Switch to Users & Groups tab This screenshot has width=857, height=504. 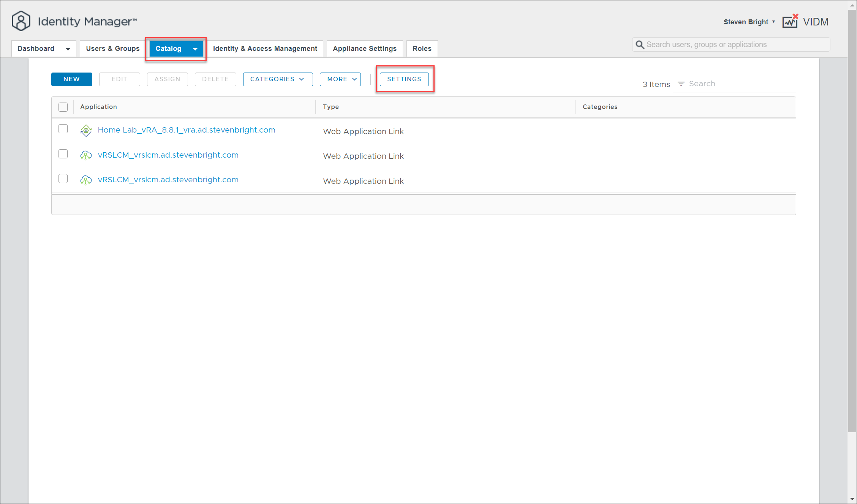(x=112, y=49)
